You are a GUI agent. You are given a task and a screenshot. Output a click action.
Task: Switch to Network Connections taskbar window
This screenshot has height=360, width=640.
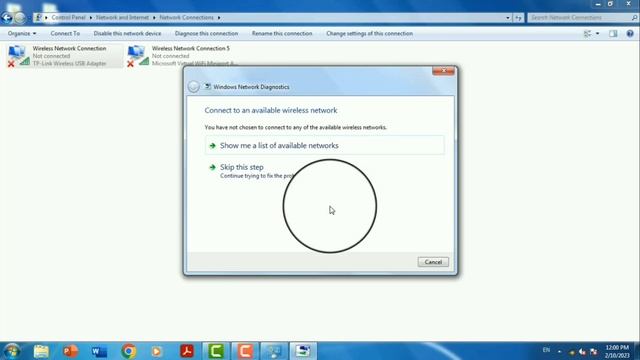(x=274, y=351)
